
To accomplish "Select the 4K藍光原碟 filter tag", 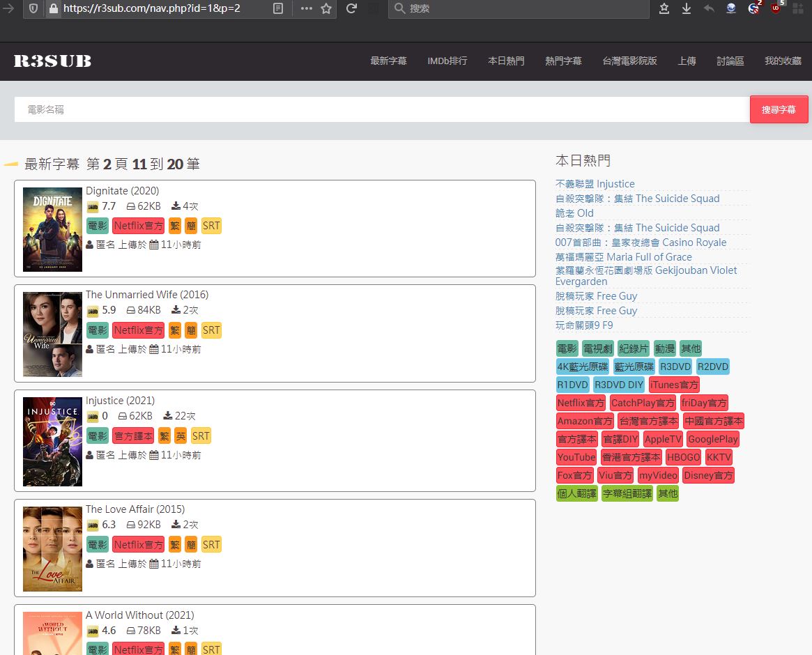I will [583, 367].
